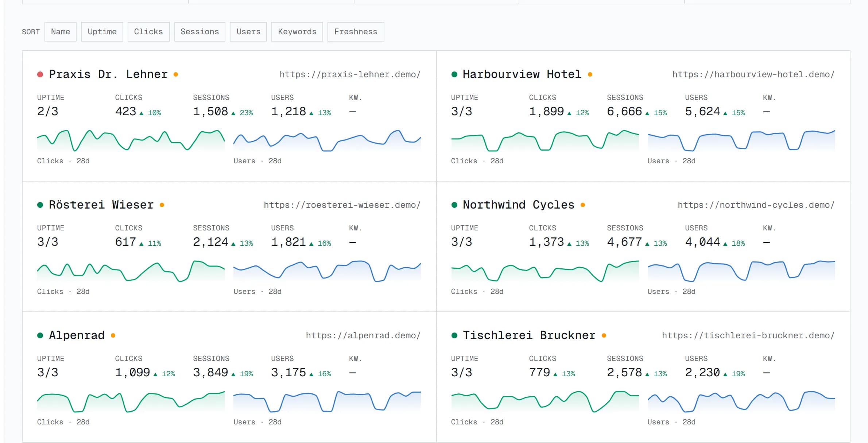Open Harbourview Hotel site card title
Image resolution: width=868 pixels, height=443 pixels.
[522, 74]
